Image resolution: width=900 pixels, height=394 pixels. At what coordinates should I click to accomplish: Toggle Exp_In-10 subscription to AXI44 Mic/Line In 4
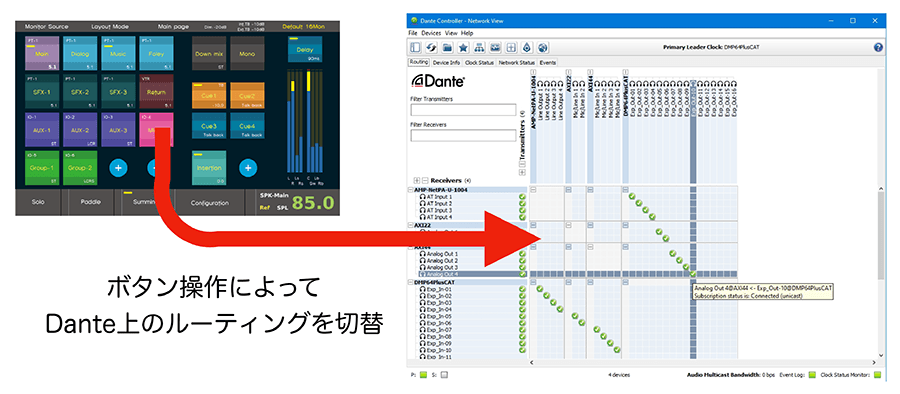tap(618, 350)
